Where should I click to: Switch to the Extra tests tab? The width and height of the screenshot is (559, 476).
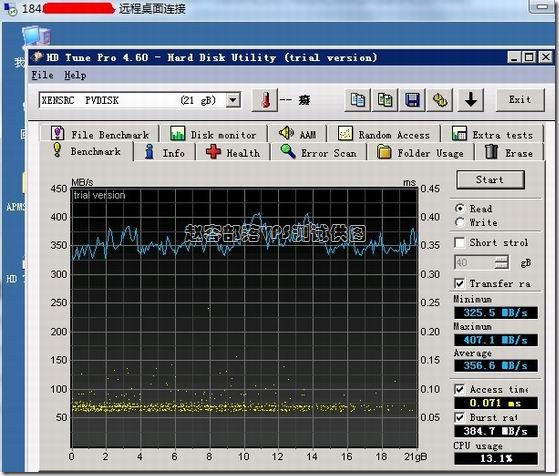(x=492, y=134)
